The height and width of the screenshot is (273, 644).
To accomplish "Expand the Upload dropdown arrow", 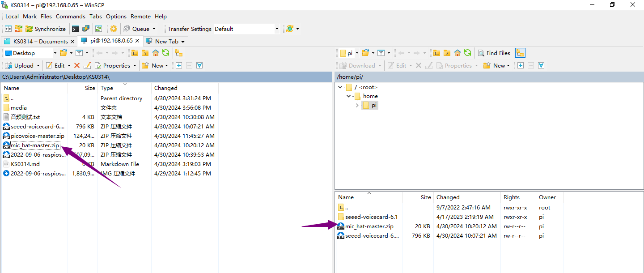I will coord(38,65).
